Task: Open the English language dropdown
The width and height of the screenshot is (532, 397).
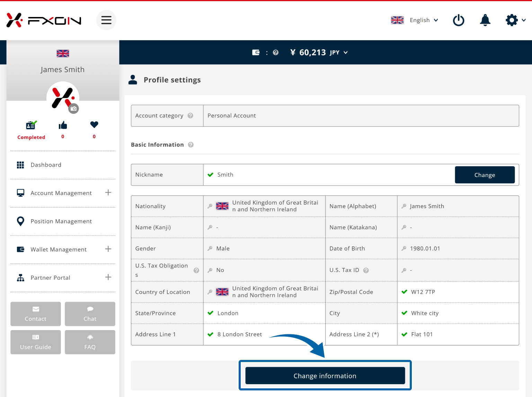Action: [x=415, y=20]
